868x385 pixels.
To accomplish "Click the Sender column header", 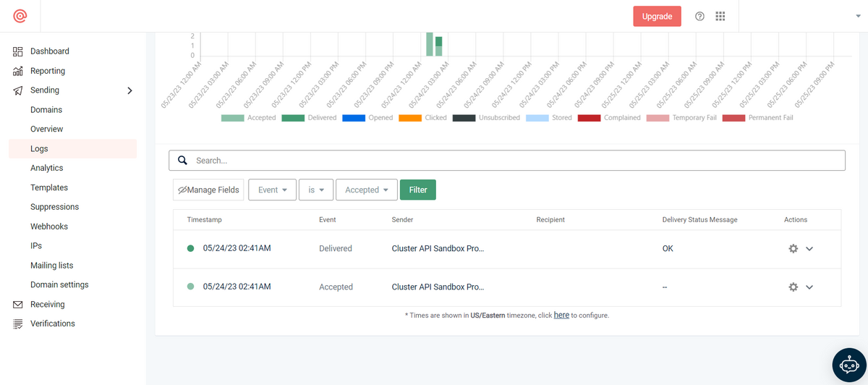I will (403, 219).
